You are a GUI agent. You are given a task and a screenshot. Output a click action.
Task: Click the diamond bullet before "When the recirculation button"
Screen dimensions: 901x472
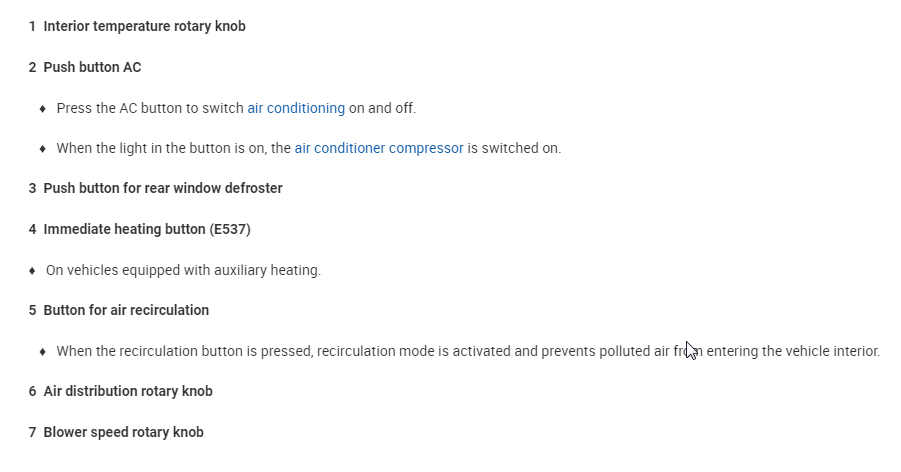pyautogui.click(x=42, y=352)
